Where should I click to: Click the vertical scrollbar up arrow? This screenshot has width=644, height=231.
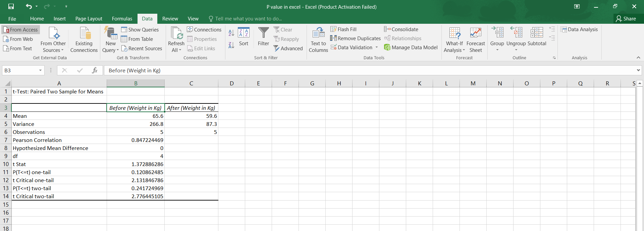(x=640, y=83)
